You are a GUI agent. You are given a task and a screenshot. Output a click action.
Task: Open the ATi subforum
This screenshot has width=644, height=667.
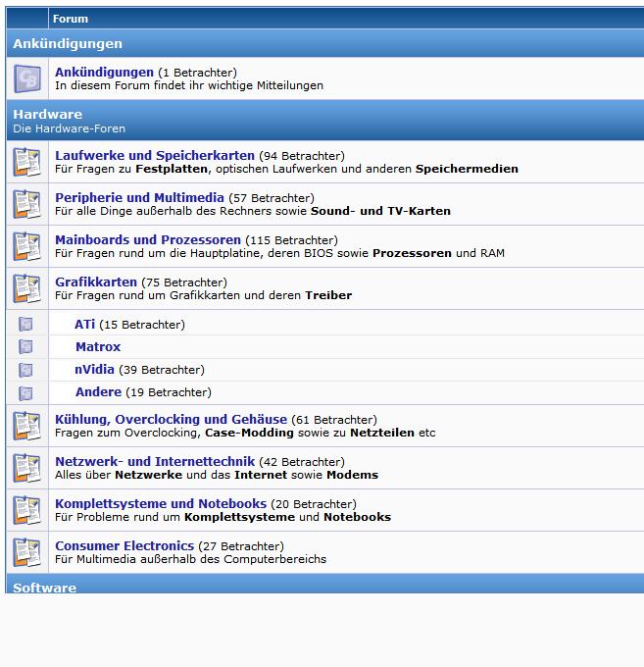84,325
